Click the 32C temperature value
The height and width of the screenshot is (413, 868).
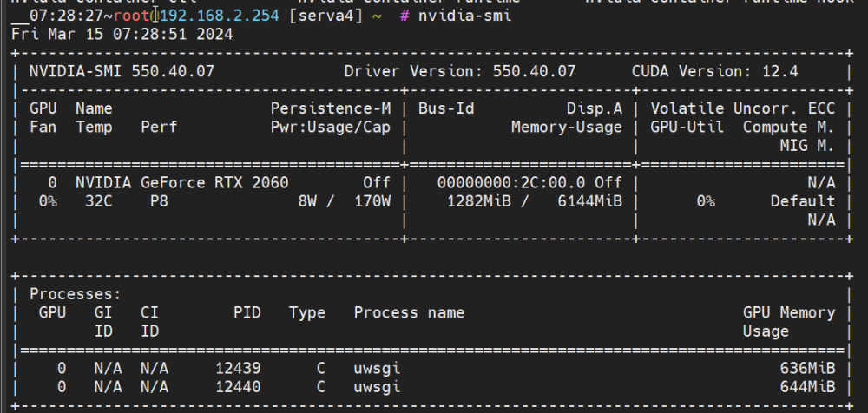[x=99, y=201]
